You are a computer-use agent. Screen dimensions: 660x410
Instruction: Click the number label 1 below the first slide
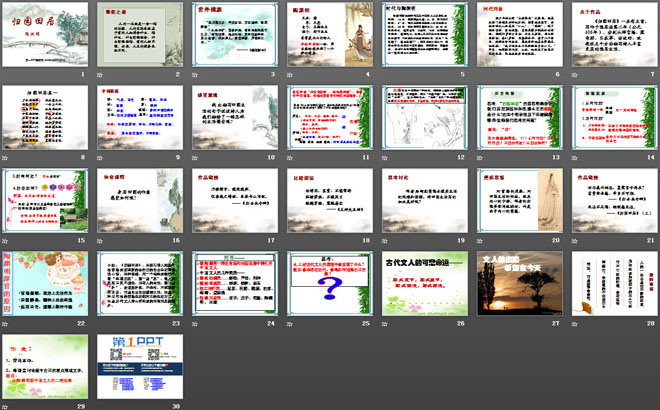(83, 75)
